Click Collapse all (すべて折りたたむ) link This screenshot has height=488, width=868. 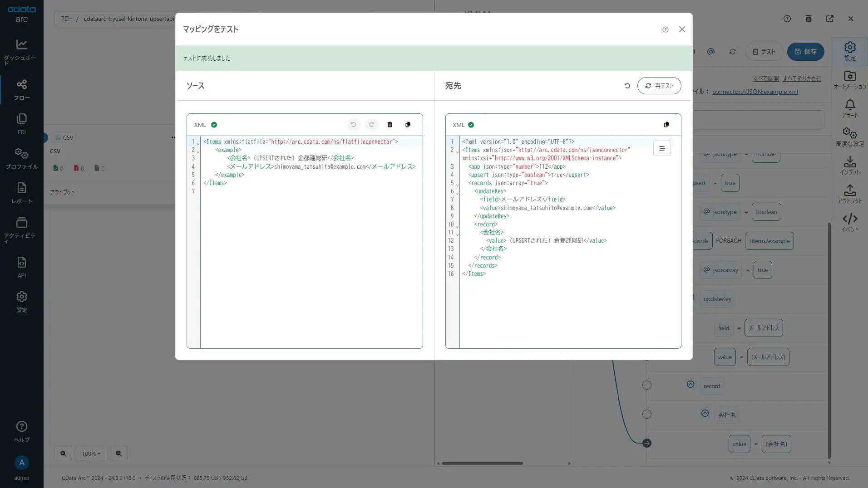click(802, 78)
